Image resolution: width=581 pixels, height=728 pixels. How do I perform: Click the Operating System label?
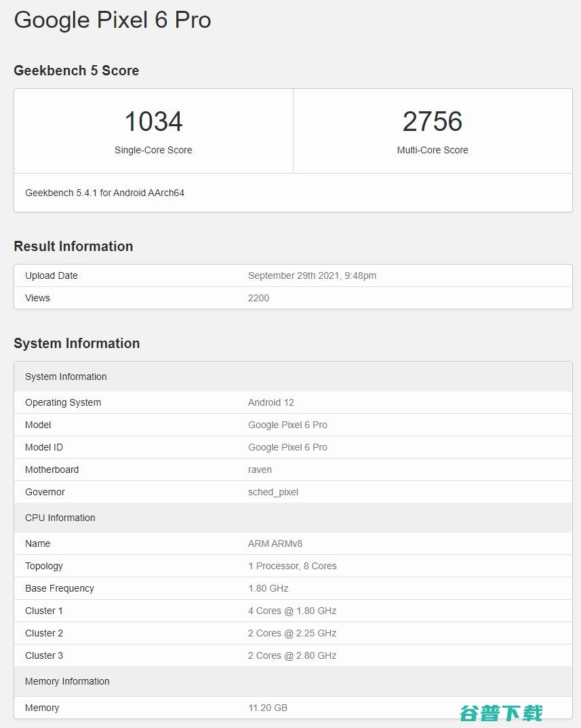[63, 402]
